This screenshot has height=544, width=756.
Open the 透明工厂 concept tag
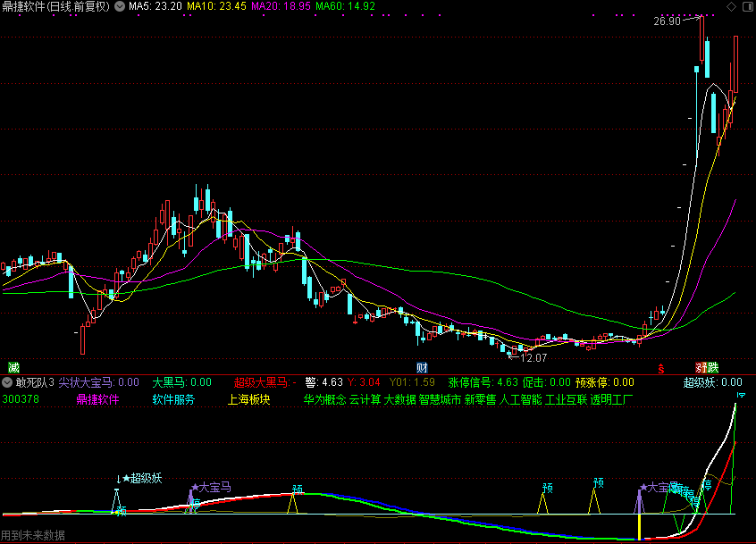pos(612,399)
